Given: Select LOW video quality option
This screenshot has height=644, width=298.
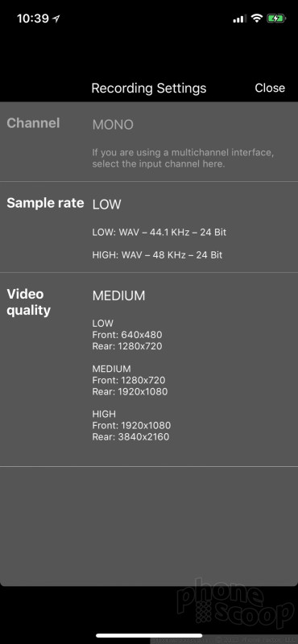Looking at the screenshot, I should pos(127,335).
